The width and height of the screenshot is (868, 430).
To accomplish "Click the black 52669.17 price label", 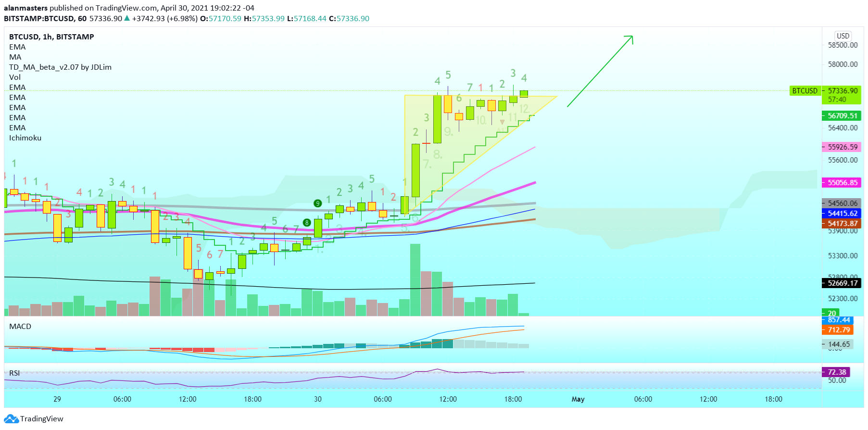I will (842, 283).
